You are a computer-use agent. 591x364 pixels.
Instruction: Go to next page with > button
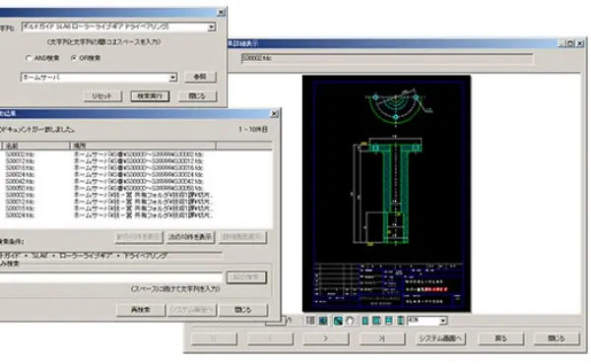pyautogui.click(x=326, y=338)
